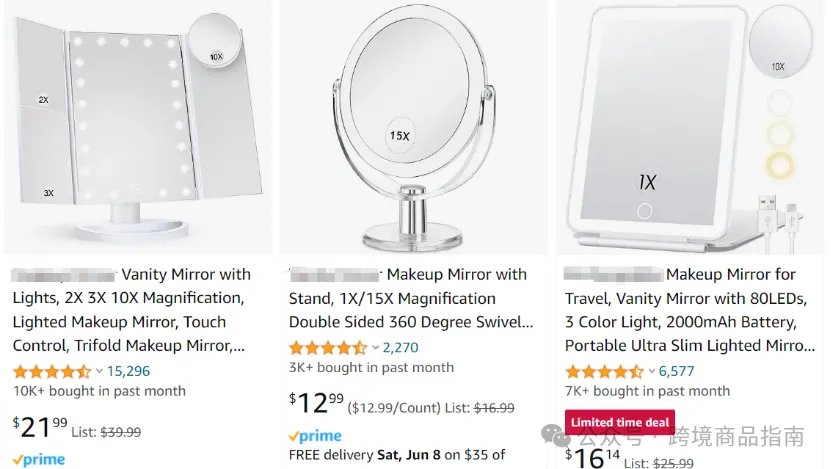Screen dimensions: 831x469
Task: Open the Vanity Mirror with Lights title
Action: pos(131,310)
